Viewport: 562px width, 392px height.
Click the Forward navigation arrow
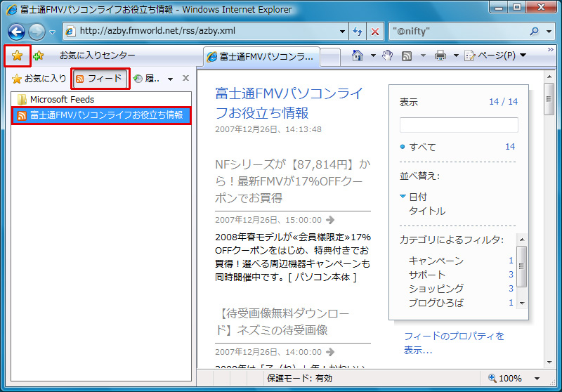[x=37, y=32]
